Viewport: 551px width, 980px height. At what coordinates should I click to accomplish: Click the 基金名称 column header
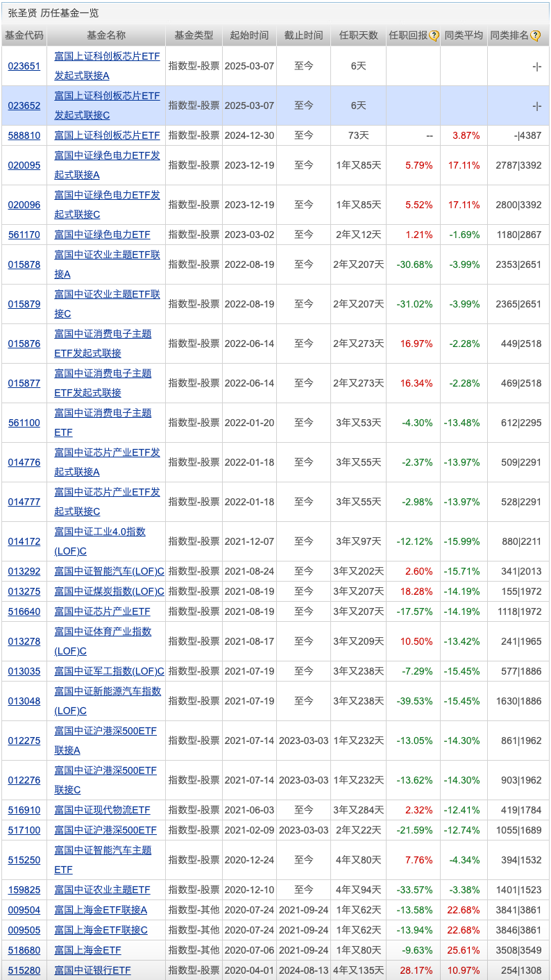coord(106,35)
